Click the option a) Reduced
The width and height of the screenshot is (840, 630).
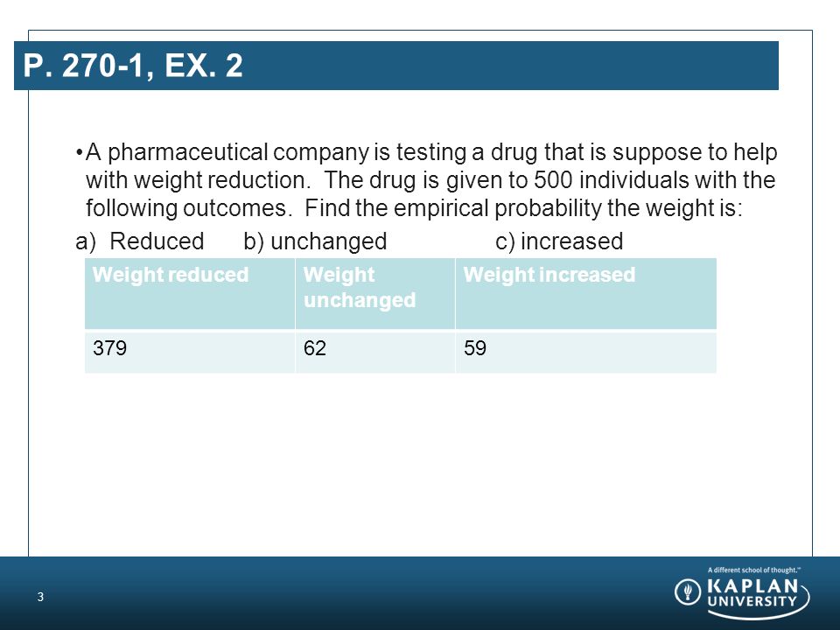click(140, 241)
